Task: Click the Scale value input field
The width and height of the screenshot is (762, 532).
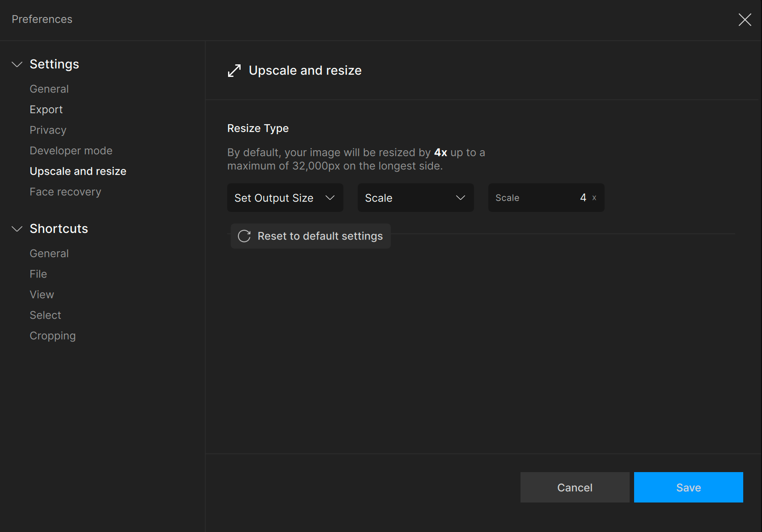Action: pyautogui.click(x=546, y=198)
